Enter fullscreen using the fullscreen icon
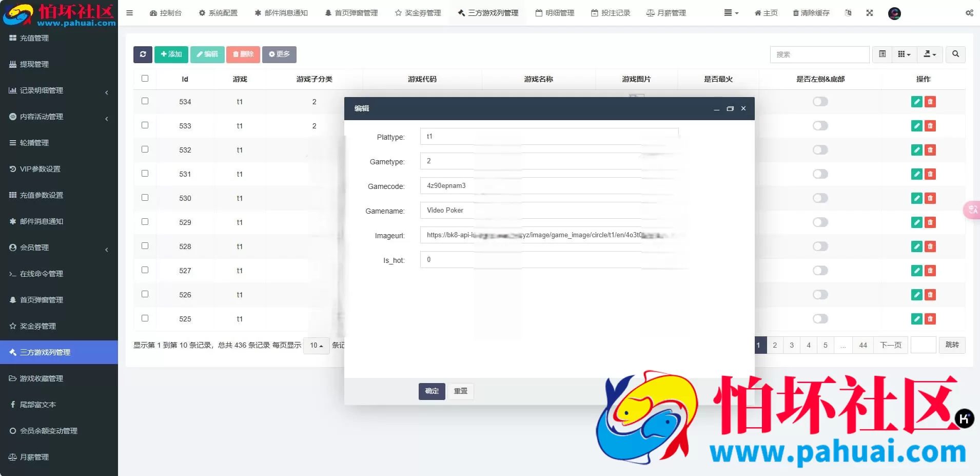Image resolution: width=980 pixels, height=476 pixels. 869,13
